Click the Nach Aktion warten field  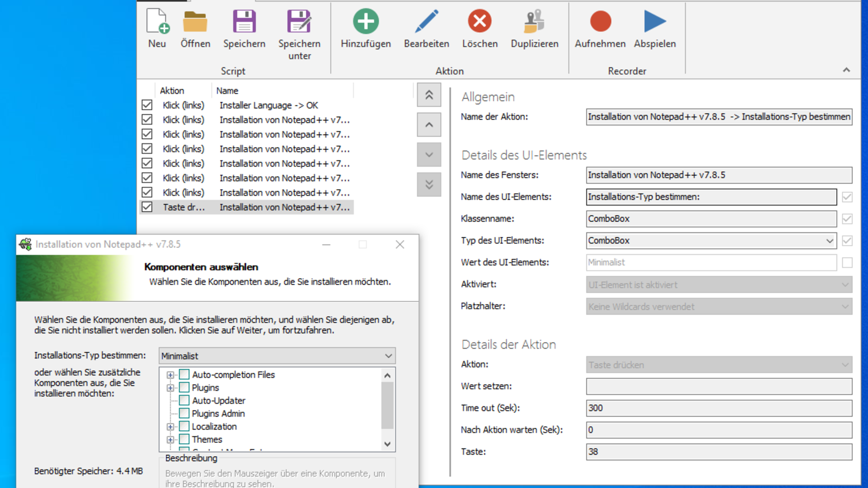pyautogui.click(x=719, y=430)
